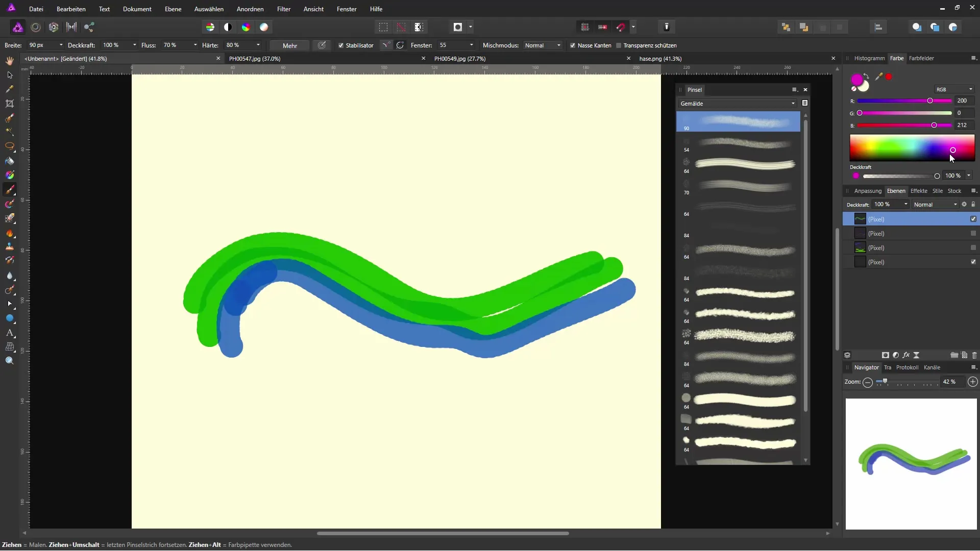Open the Mischmodus Normal dropdown
The height and width of the screenshot is (551, 980).
[x=543, y=45]
